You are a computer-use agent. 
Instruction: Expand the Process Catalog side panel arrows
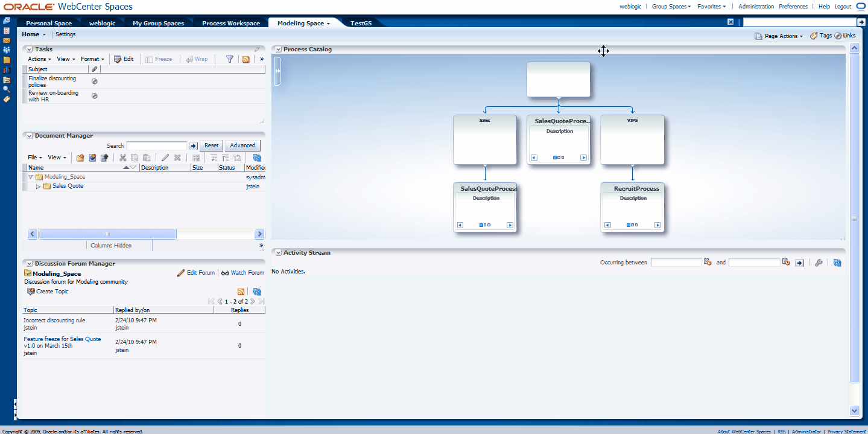tap(278, 71)
